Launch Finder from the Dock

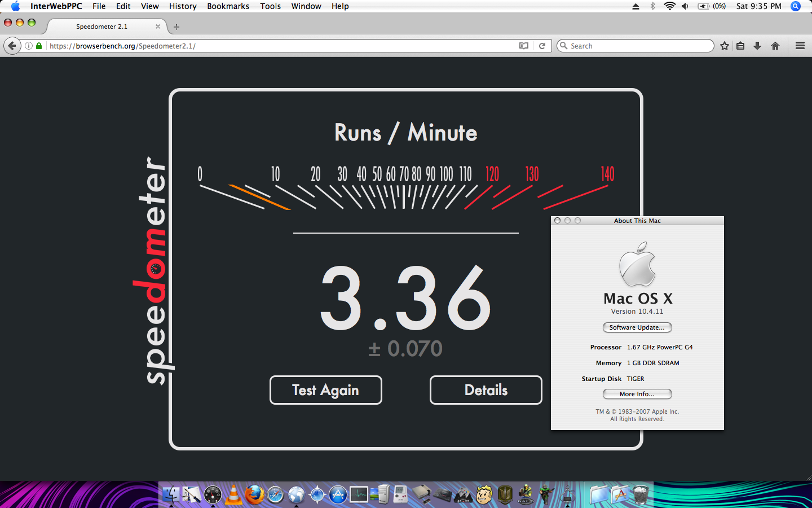(x=171, y=494)
